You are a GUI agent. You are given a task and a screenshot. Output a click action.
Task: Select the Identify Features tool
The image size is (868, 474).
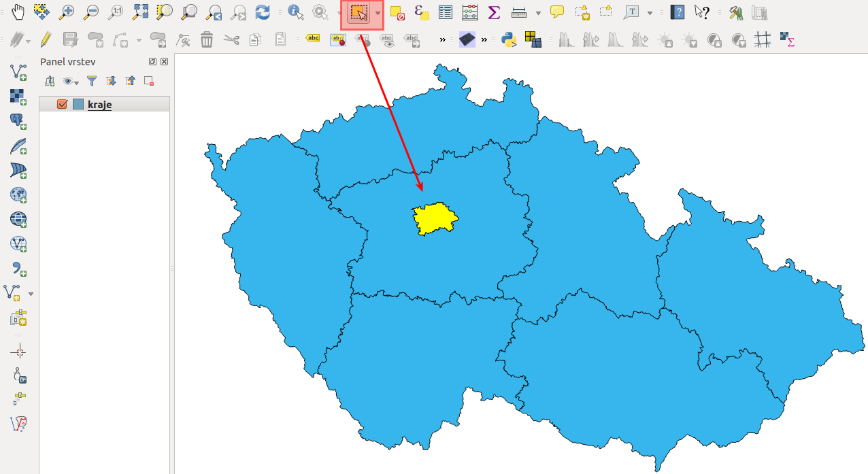[x=296, y=12]
